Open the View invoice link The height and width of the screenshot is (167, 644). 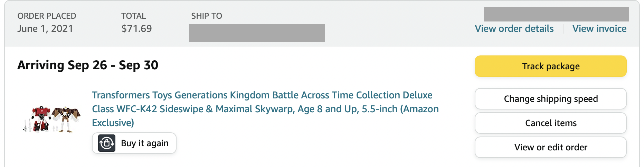click(599, 29)
